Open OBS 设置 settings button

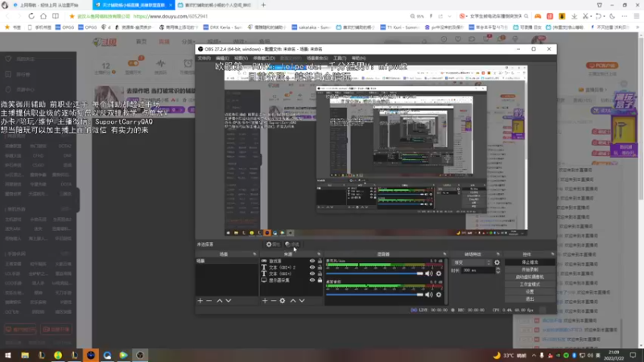pos(530,291)
